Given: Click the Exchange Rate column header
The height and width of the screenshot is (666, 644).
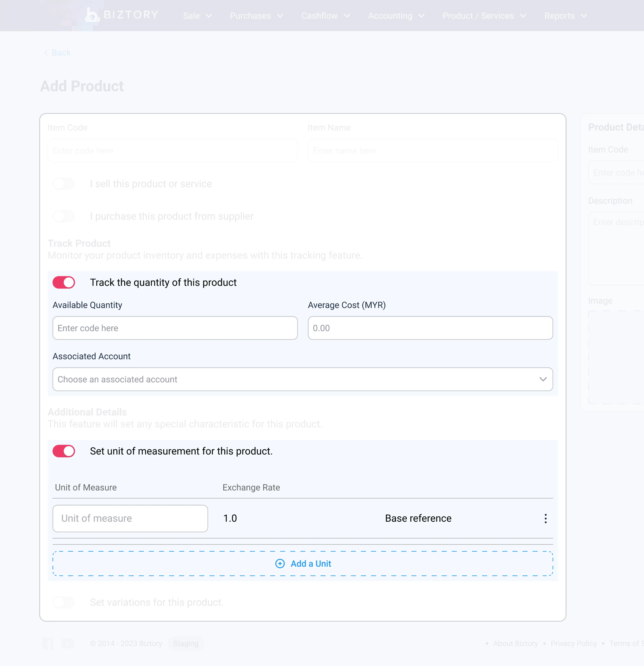Looking at the screenshot, I should (251, 488).
